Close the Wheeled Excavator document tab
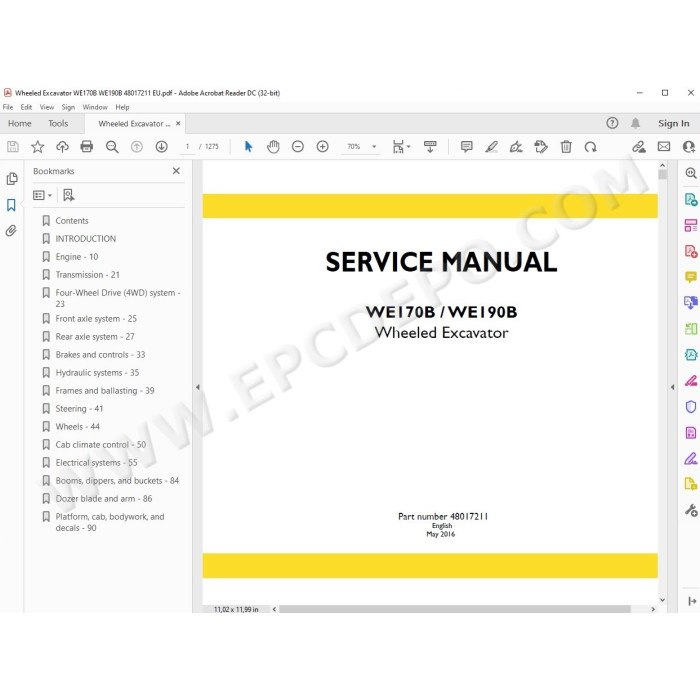 (178, 123)
